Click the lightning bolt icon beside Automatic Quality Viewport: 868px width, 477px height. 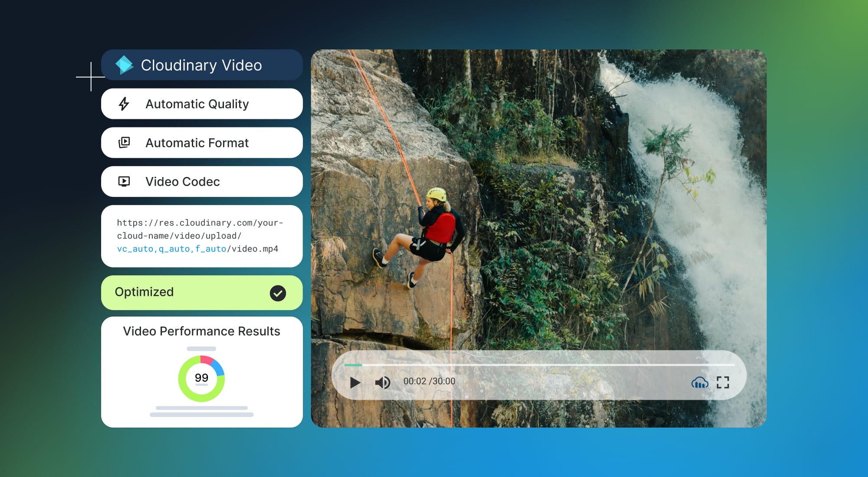coord(124,104)
